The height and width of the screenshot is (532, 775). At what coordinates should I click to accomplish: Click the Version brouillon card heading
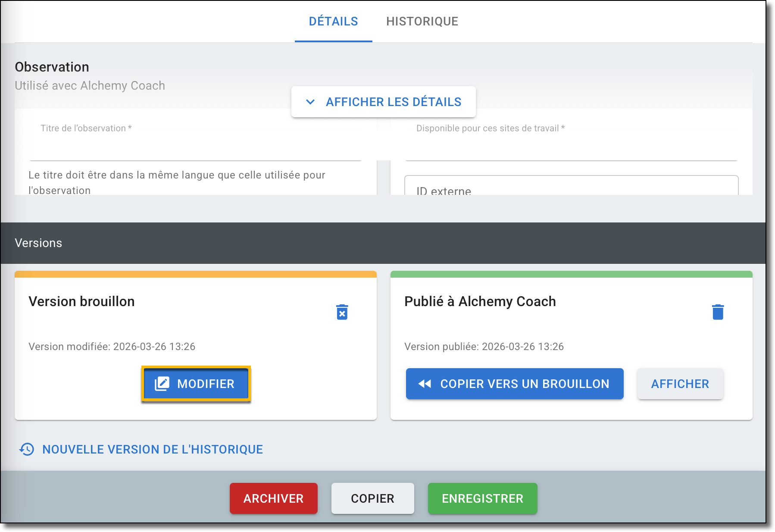pos(81,301)
